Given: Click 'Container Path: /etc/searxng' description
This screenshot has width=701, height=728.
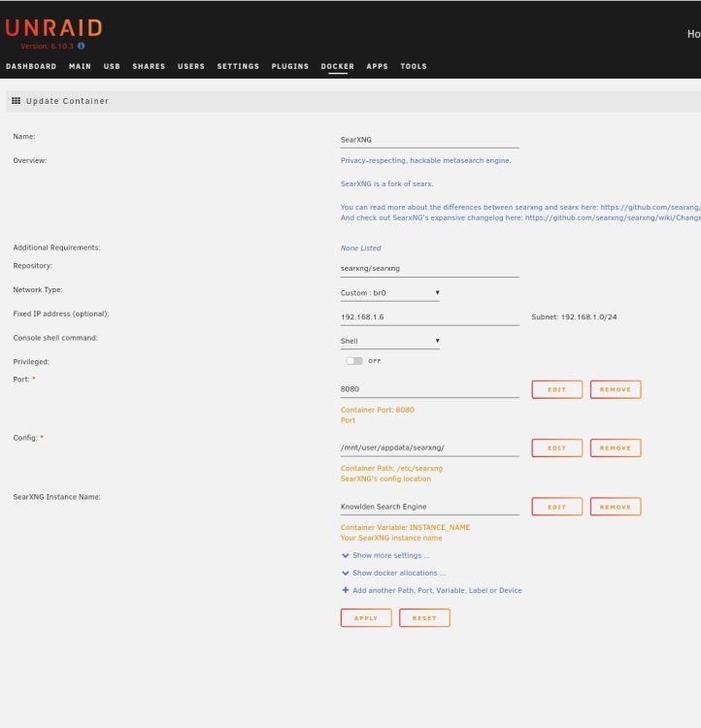Looking at the screenshot, I should 391,469.
